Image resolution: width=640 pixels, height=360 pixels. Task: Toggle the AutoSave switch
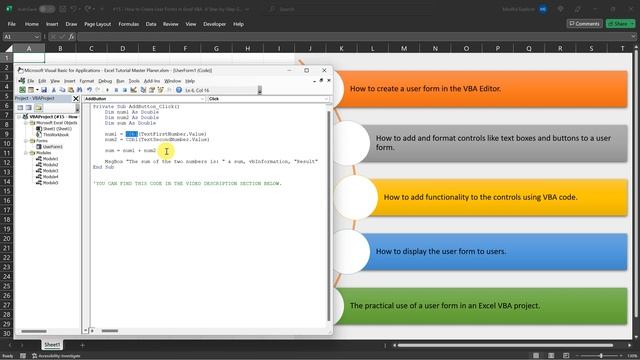point(47,9)
